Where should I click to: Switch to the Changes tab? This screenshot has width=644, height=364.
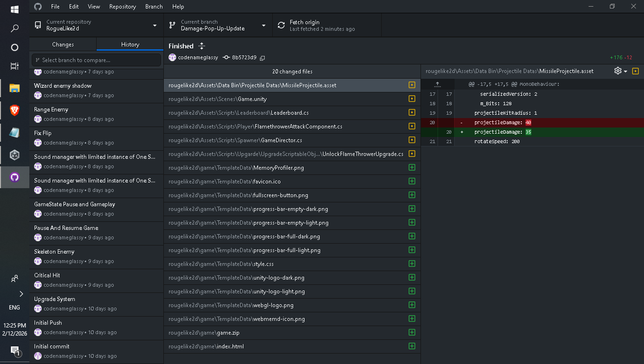tap(63, 45)
